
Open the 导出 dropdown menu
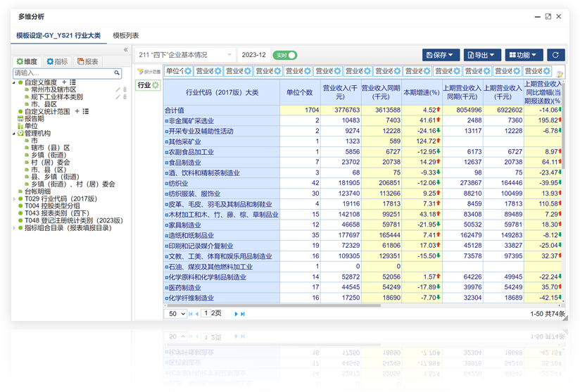(x=482, y=55)
